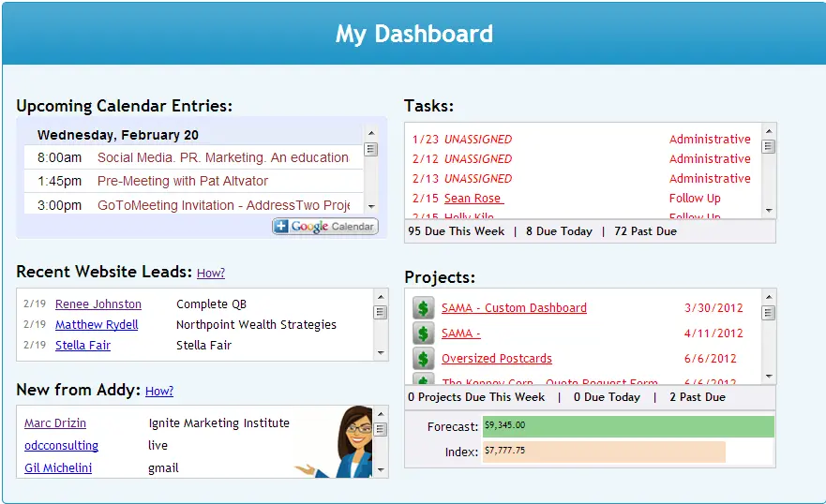Click dollar icon next to SAMA - Custom Dashboard
The image size is (826, 504).
(423, 308)
